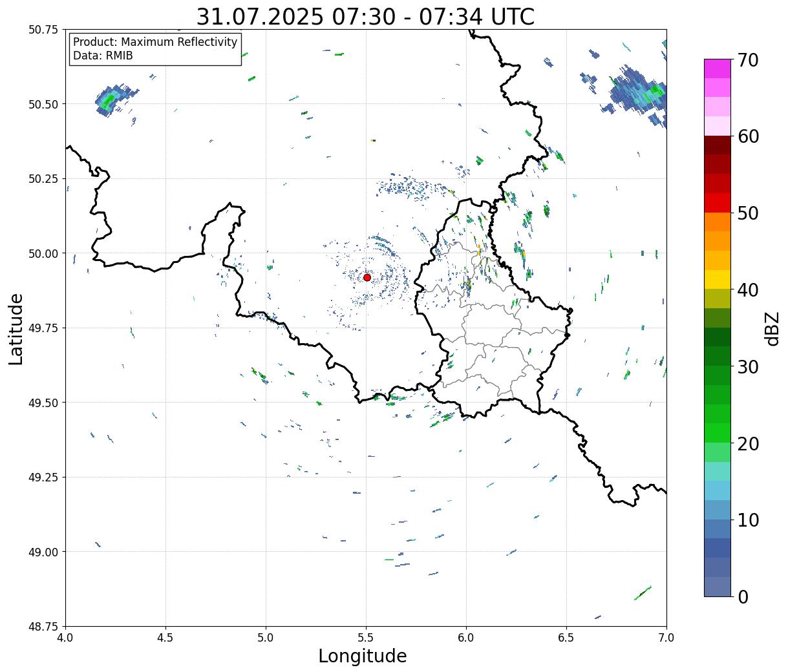Click the colorbar tick label "50"
This screenshot has width=788, height=672.
(748, 213)
